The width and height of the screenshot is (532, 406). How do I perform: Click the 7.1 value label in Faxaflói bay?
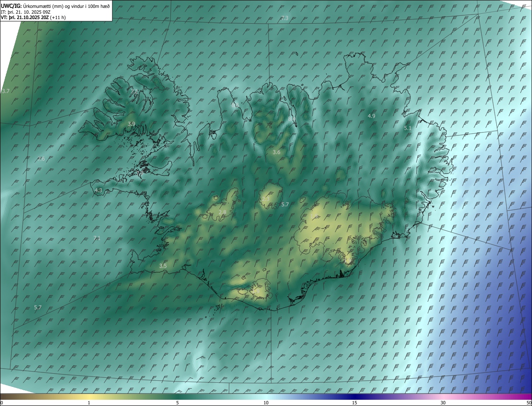click(x=97, y=238)
